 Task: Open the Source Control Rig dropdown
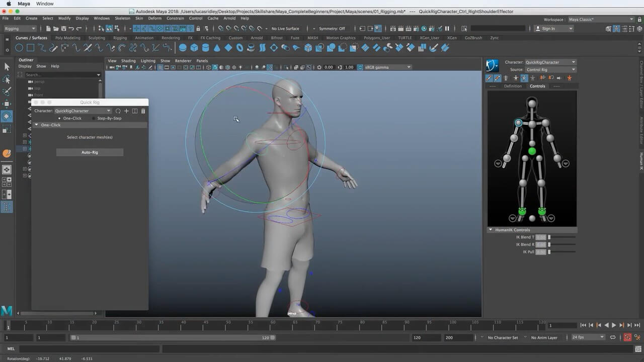coord(550,69)
